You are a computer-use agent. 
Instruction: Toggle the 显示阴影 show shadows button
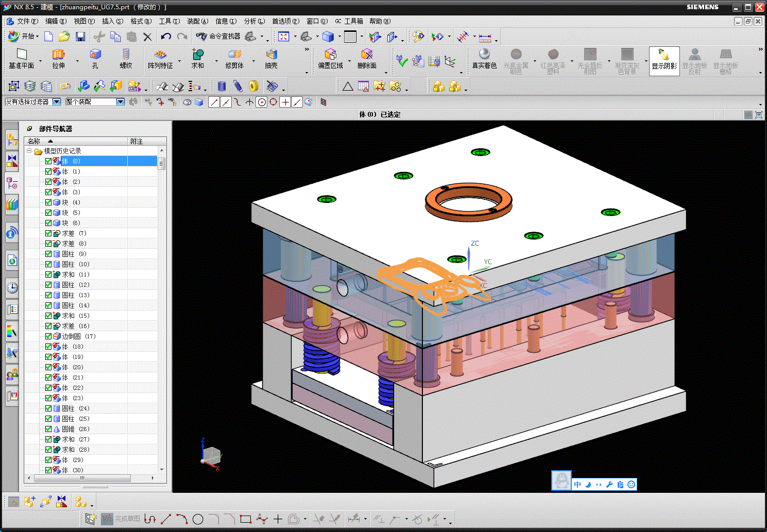(664, 61)
